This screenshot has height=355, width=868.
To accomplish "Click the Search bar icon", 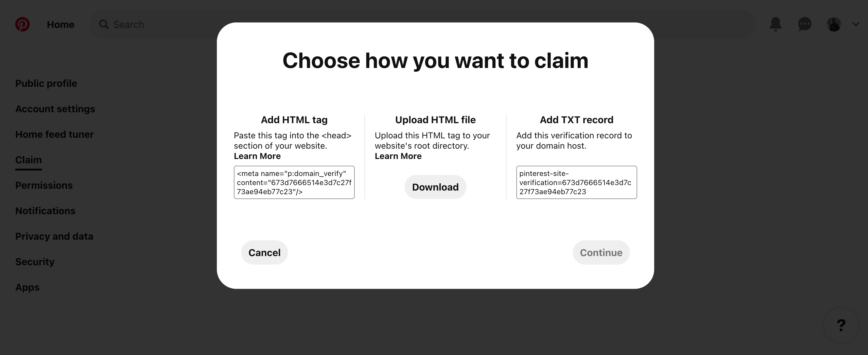I will [103, 24].
